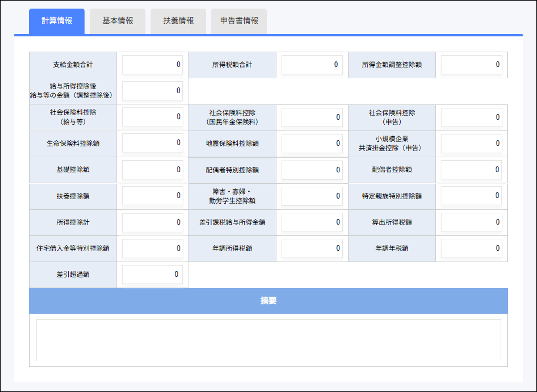The image size is (537, 392).
Task: Focus the 所得税額合計 value box
Action: pyautogui.click(x=312, y=64)
